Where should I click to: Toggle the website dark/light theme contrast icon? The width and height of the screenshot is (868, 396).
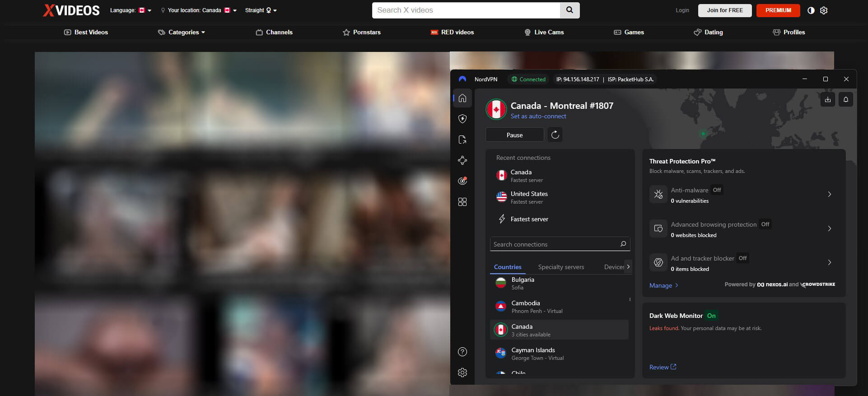(x=811, y=10)
